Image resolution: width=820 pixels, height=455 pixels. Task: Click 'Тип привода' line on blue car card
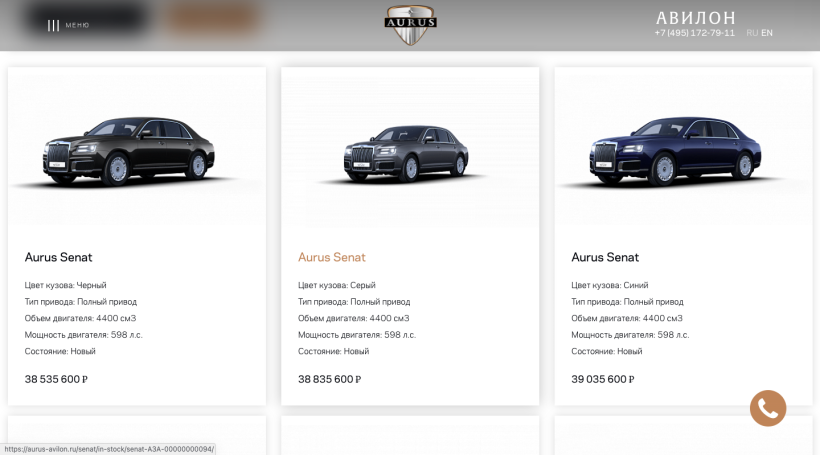627,302
